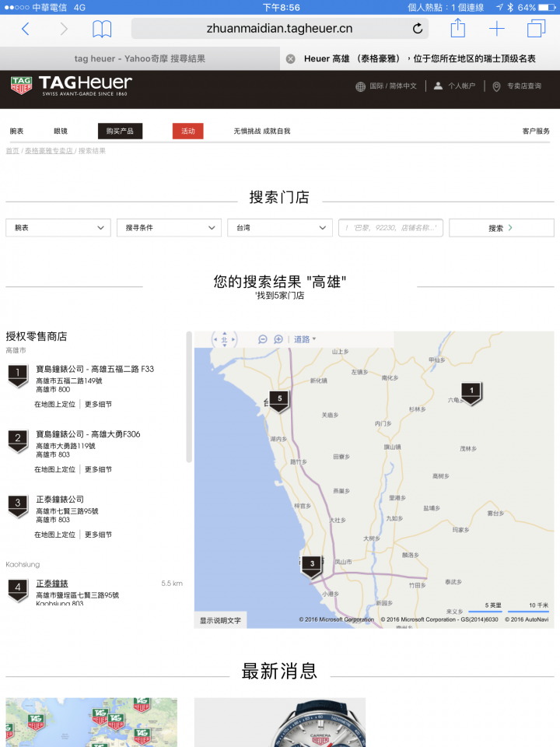Tap battery indicator in status bar

click(547, 7)
